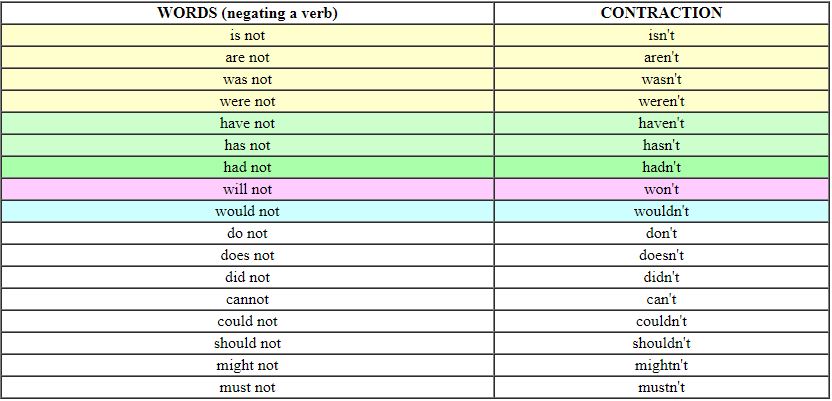Pick the "wasn't" contraction cell
832x401 pixels.
[661, 80]
